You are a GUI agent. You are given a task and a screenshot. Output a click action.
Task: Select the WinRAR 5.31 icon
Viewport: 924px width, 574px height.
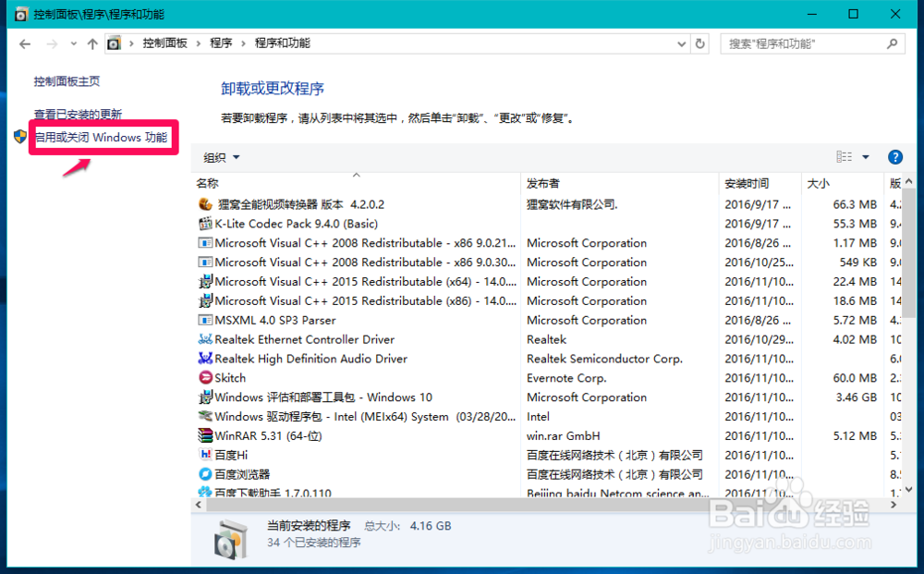pos(205,435)
